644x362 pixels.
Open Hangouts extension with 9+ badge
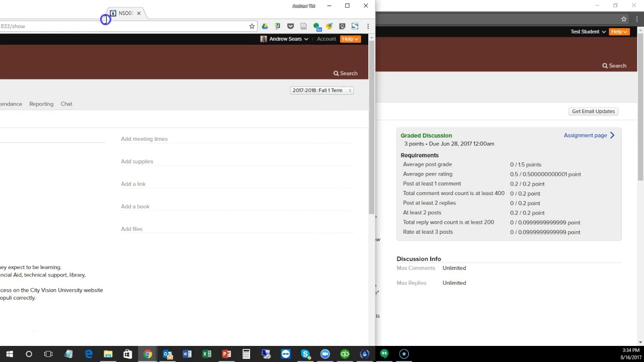tap(316, 27)
